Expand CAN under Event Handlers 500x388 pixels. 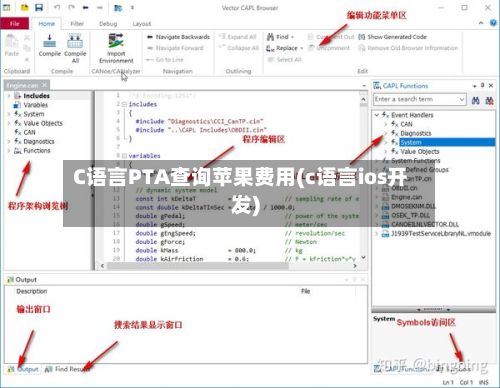point(386,124)
